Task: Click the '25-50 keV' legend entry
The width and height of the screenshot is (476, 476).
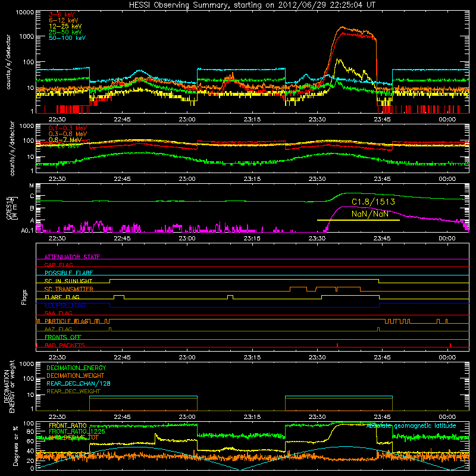Action: click(x=65, y=32)
